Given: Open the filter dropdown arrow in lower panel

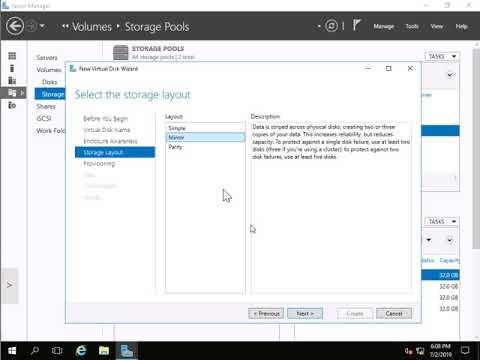Looking at the screenshot, I should [x=429, y=240].
